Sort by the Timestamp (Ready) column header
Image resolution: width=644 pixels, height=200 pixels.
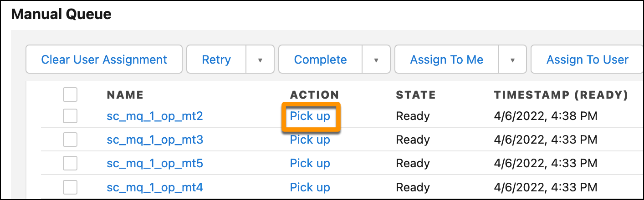click(561, 95)
